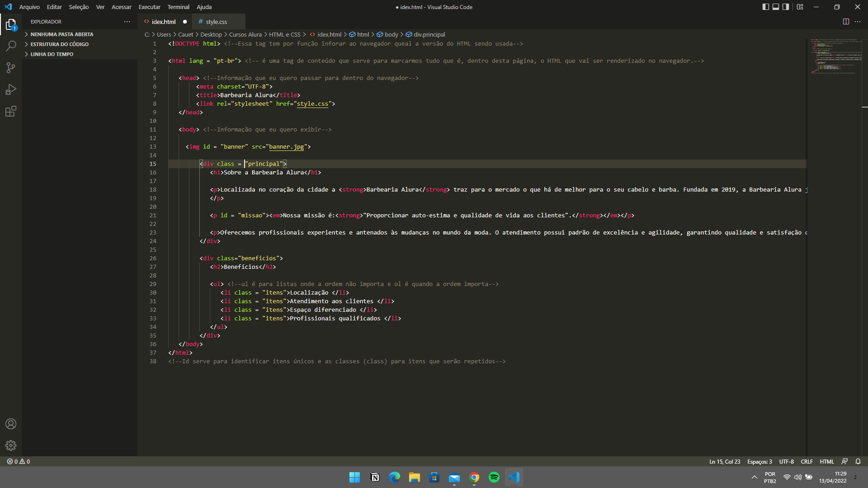
Task: Expand LINHA DO TEMPO section
Action: pos(80,54)
